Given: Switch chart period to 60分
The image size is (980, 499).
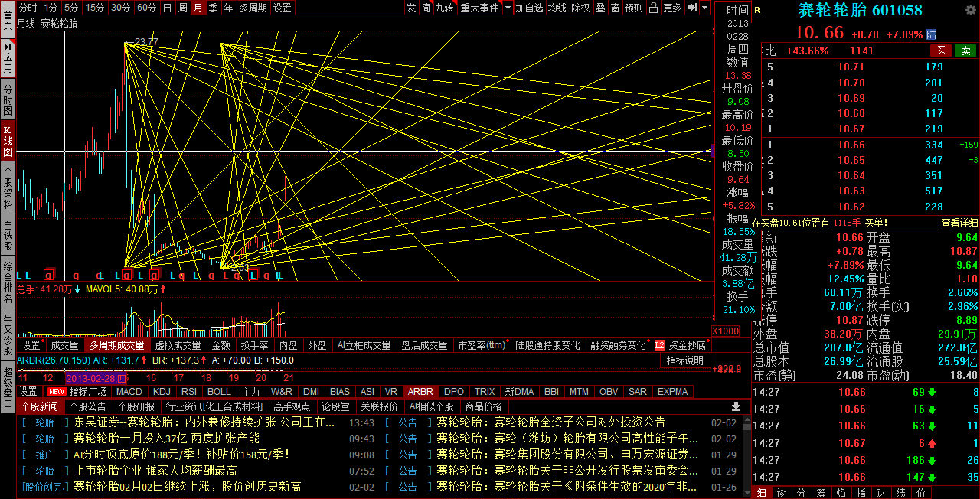Looking at the screenshot, I should pos(146,8).
